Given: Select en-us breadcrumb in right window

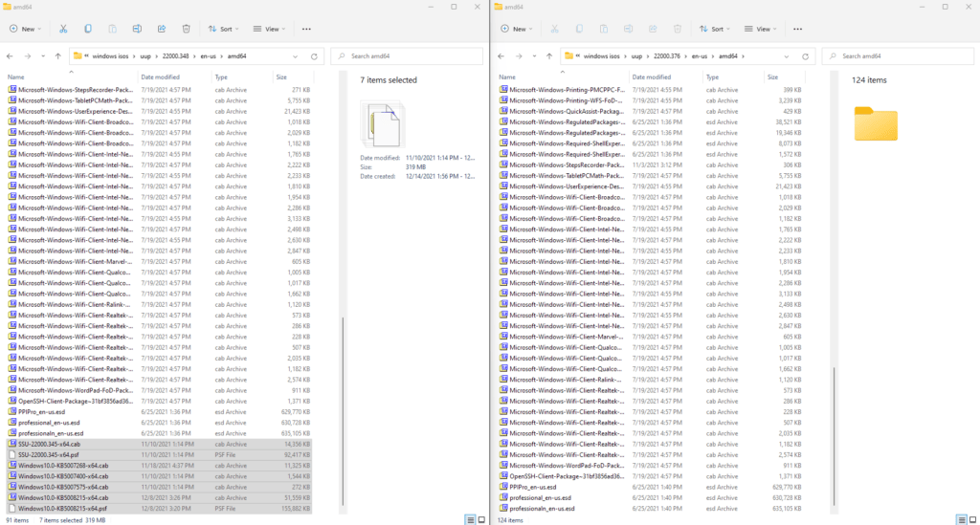Looking at the screenshot, I should [699, 56].
